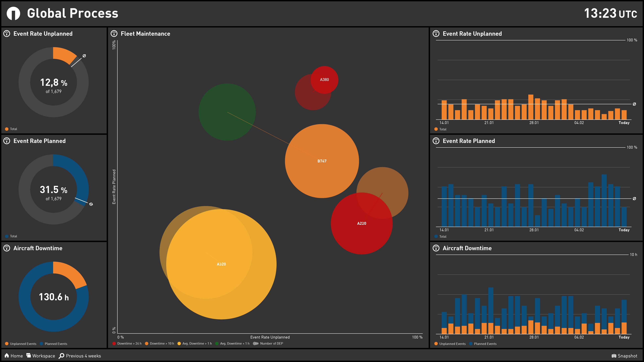Click the Global Process title

[x=72, y=13]
